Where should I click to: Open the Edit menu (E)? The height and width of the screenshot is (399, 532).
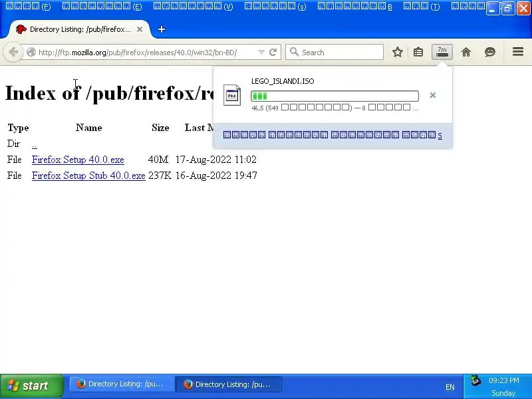click(x=102, y=6)
